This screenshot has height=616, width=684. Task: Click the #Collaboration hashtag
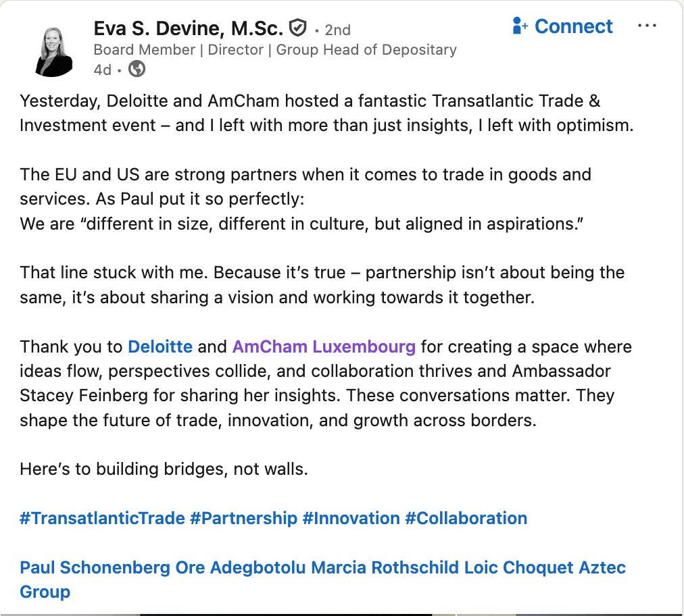tap(466, 519)
